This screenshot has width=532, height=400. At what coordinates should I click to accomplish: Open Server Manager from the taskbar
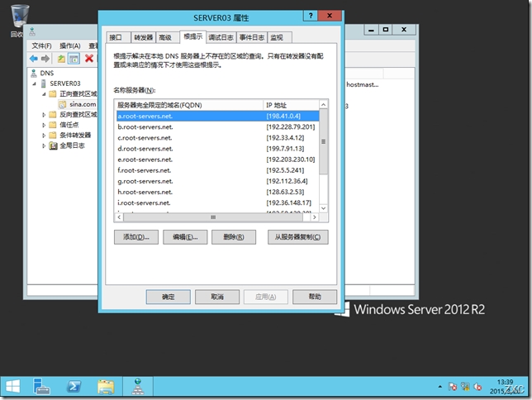(x=41, y=387)
